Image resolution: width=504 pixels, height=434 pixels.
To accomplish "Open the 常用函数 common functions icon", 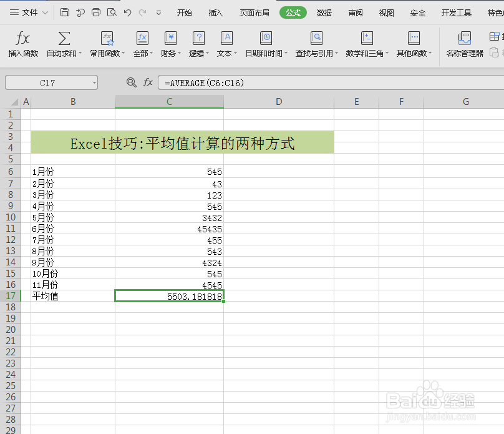I will point(106,42).
